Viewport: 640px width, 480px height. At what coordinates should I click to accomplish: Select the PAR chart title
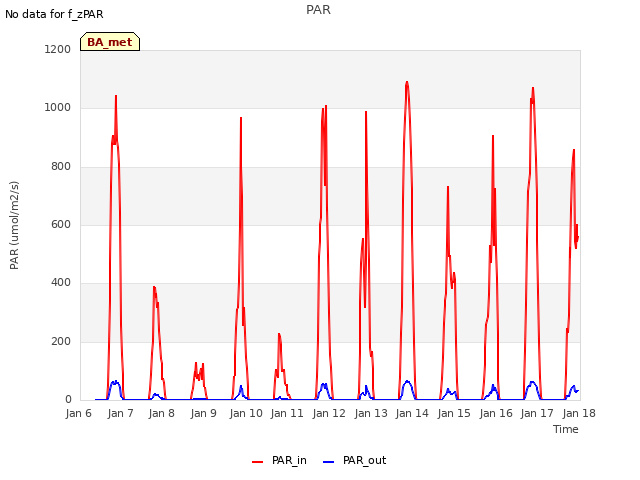coord(318,10)
